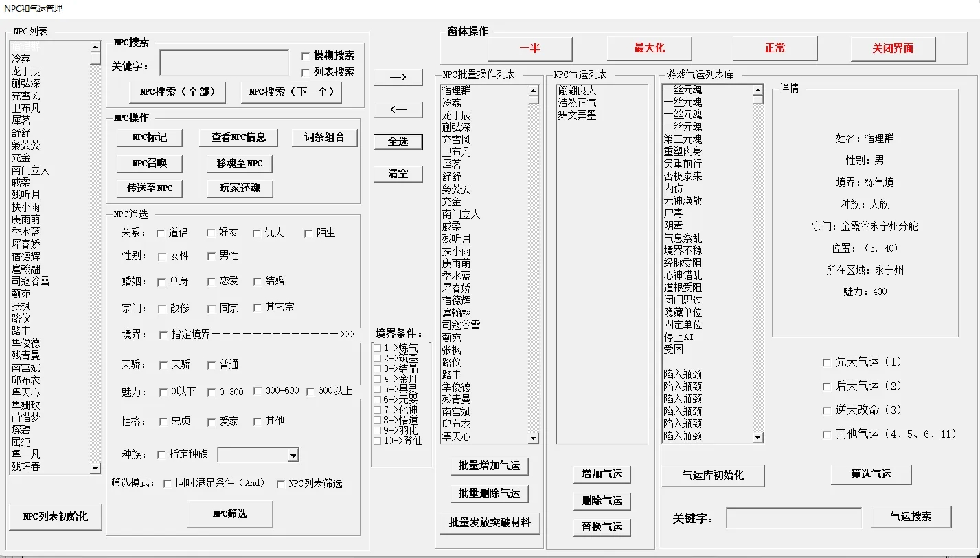Click the NPC筛选 filter button
Screen dimensions: 980x558
tap(230, 514)
